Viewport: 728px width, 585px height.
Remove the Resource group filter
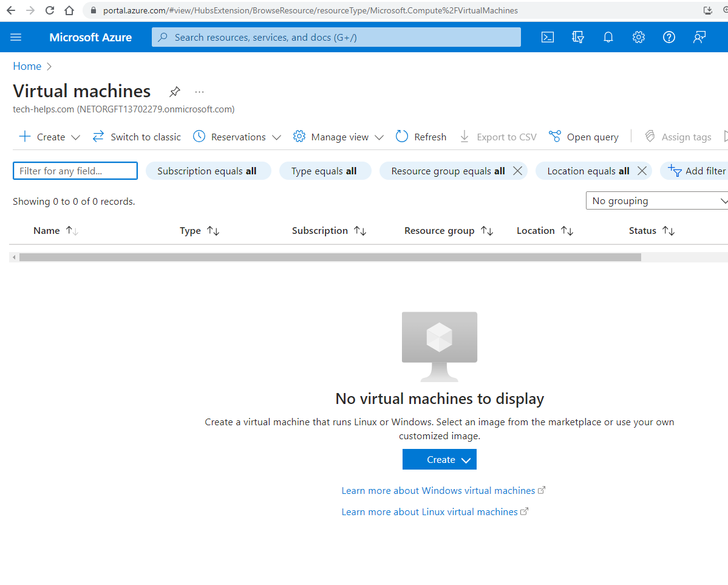pyautogui.click(x=518, y=171)
